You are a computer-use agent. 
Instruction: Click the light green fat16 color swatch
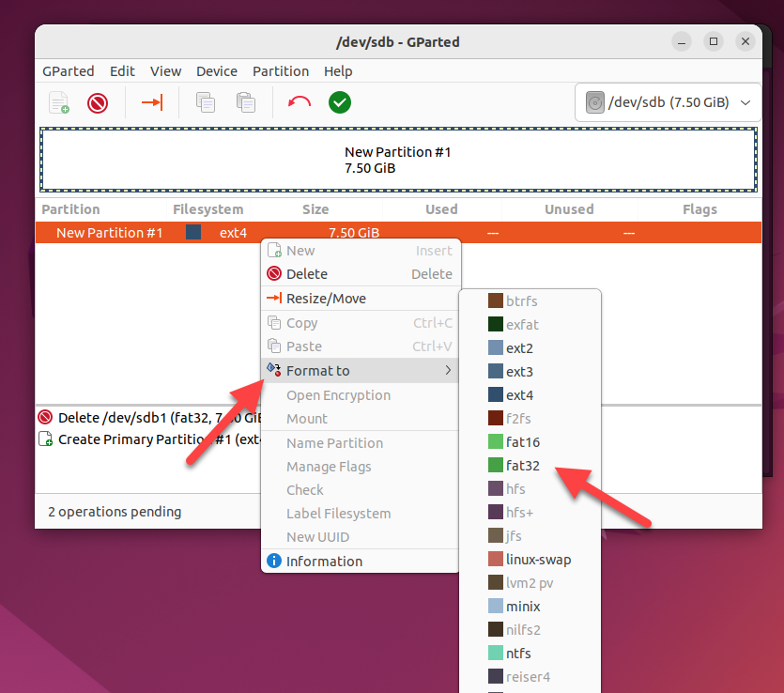(x=496, y=441)
